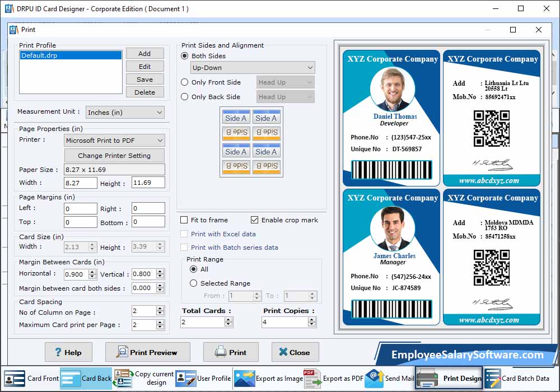The width and height of the screenshot is (560, 392).
Task: Click the Moldova back card preview
Action: pos(492,258)
